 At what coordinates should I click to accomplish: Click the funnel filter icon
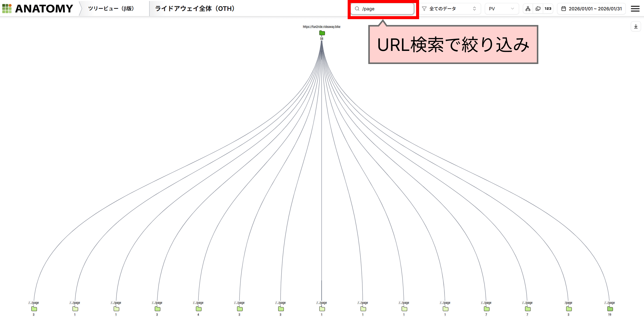424,9
